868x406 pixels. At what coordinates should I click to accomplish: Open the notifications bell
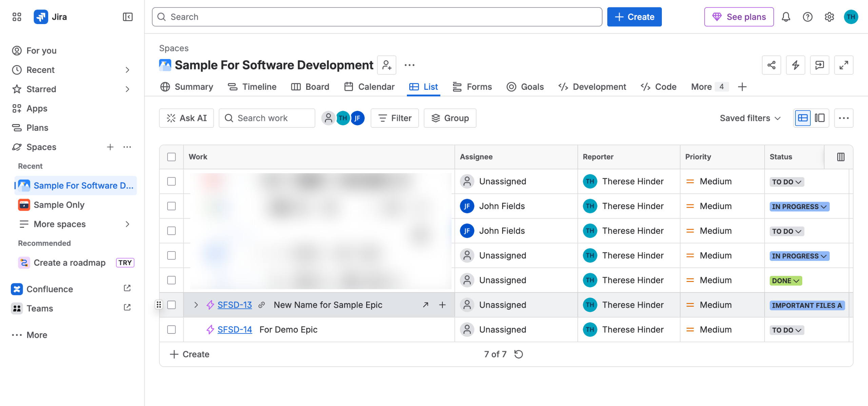(x=786, y=17)
